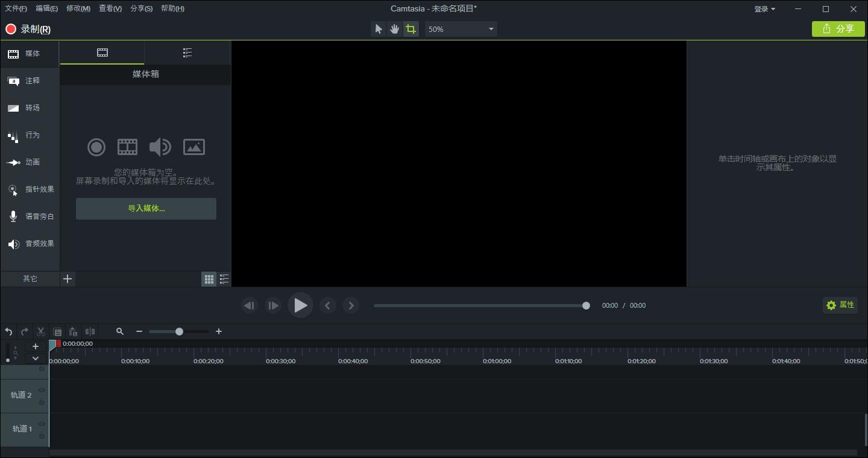Switch to the library tab icon

(x=187, y=53)
